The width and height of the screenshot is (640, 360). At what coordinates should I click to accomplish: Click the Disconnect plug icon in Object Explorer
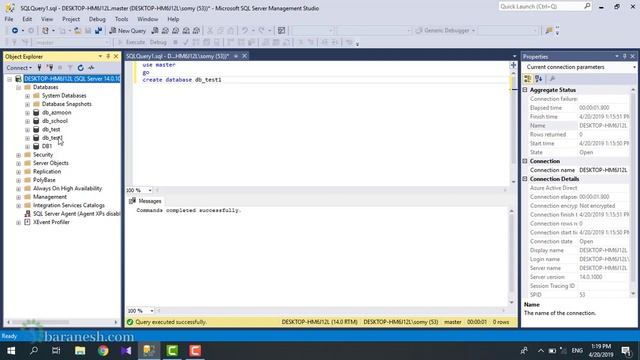50,68
